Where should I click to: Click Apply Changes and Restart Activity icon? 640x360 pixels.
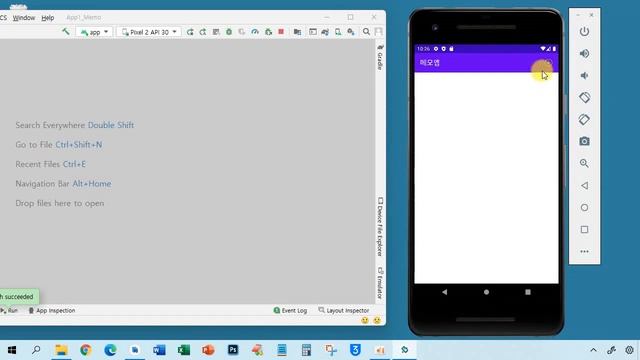(203, 32)
